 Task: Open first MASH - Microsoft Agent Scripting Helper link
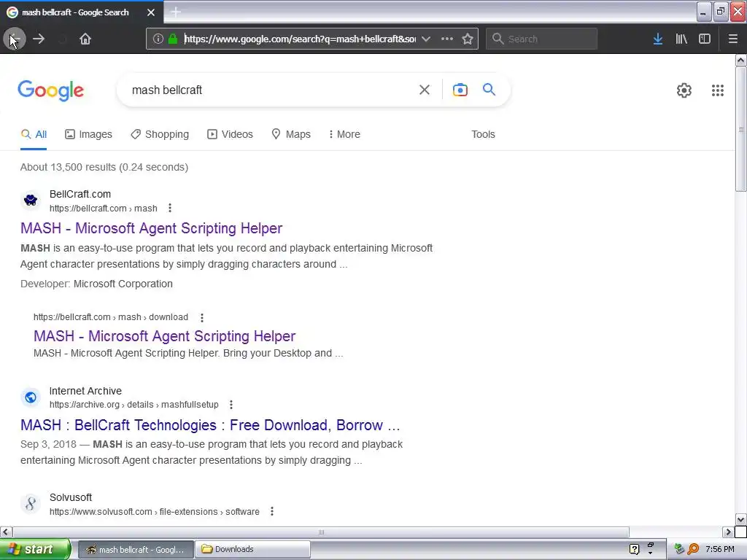click(x=152, y=228)
